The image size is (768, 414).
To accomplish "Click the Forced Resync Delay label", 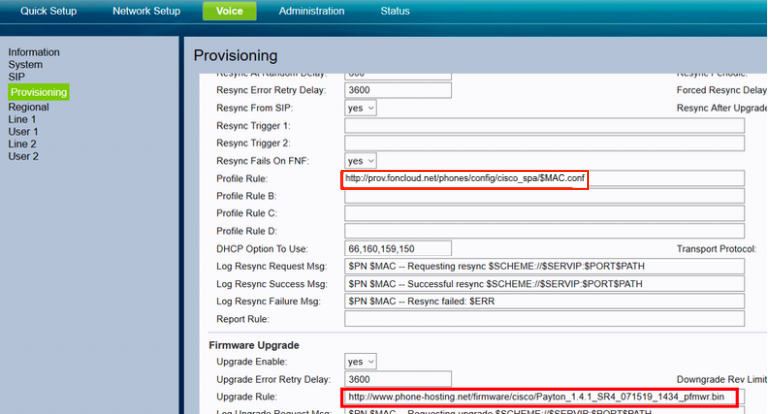I will tap(721, 90).
